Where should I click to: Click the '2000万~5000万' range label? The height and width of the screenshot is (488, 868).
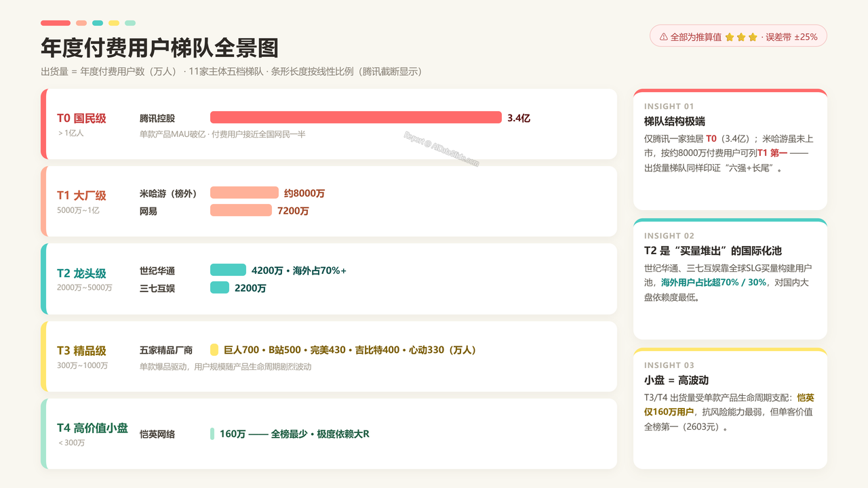click(x=85, y=287)
